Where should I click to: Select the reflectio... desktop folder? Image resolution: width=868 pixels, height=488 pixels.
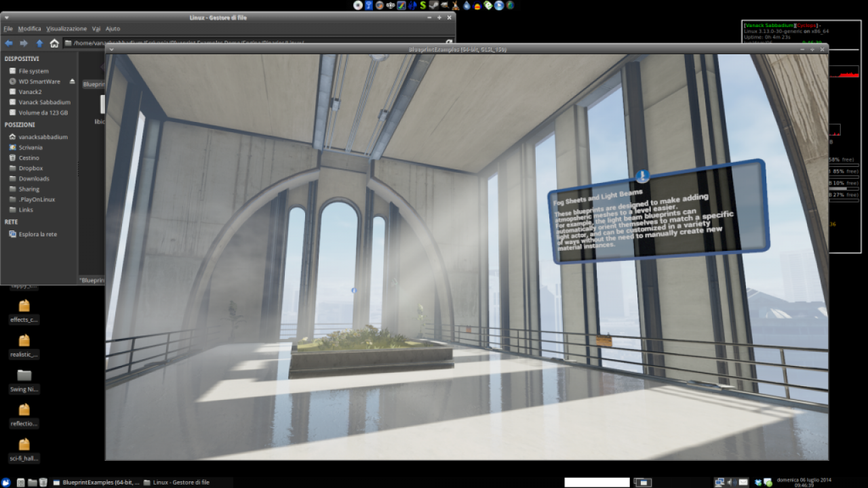click(24, 415)
